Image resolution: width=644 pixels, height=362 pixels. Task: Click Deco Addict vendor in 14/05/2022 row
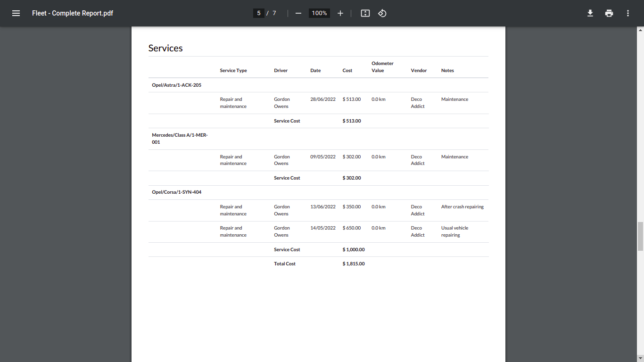point(418,231)
